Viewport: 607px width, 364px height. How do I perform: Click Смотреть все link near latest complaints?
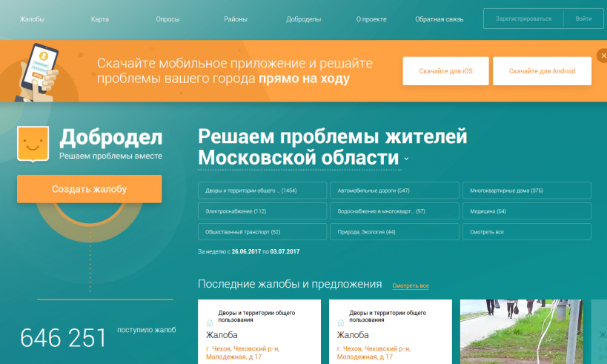pos(411,286)
